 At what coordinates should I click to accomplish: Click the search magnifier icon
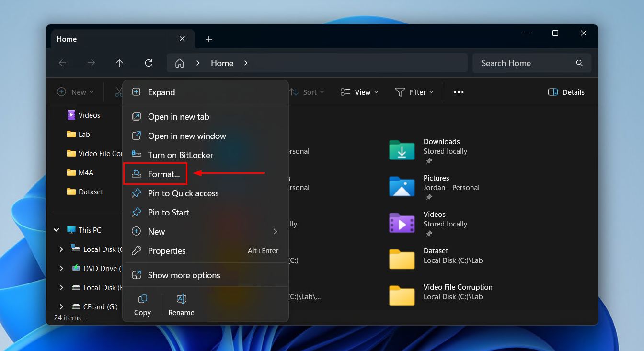pos(579,63)
